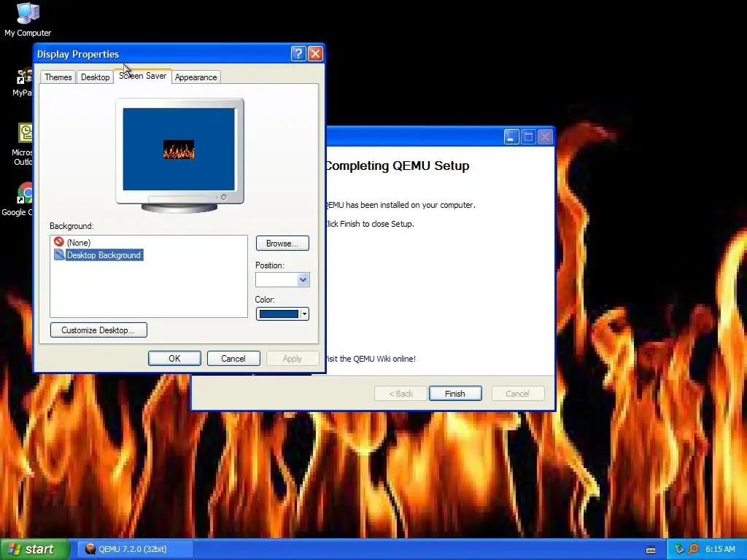Switch to the Desktop tab

(95, 77)
